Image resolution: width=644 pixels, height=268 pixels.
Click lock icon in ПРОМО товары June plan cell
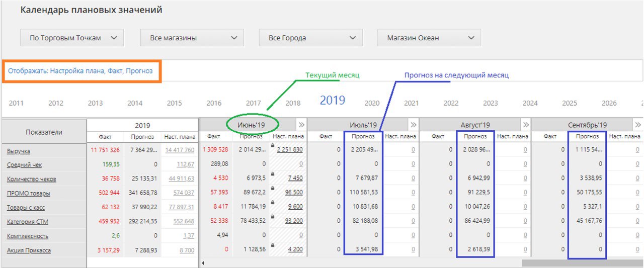pos(272,188)
